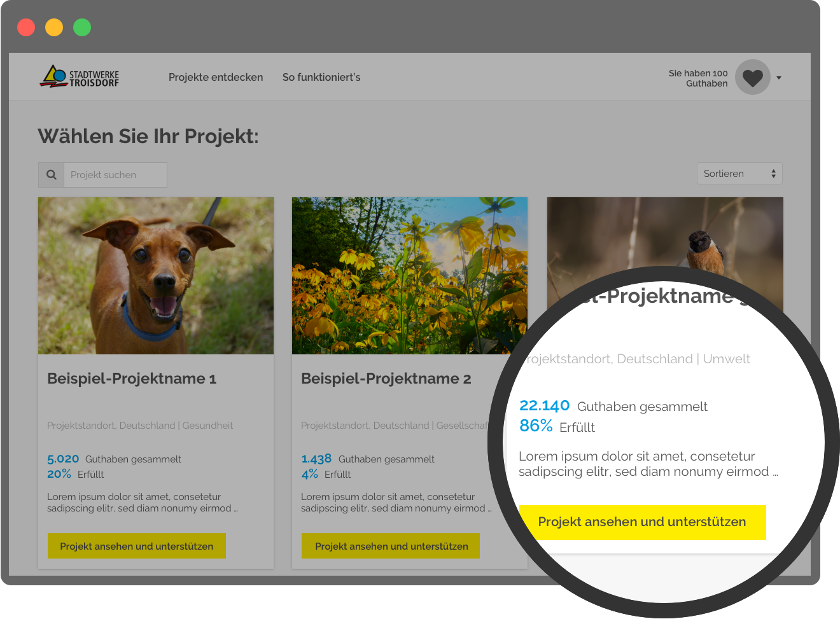Click the Stadtwerke Troisdorf logo
The image size is (840, 619).
(80, 76)
